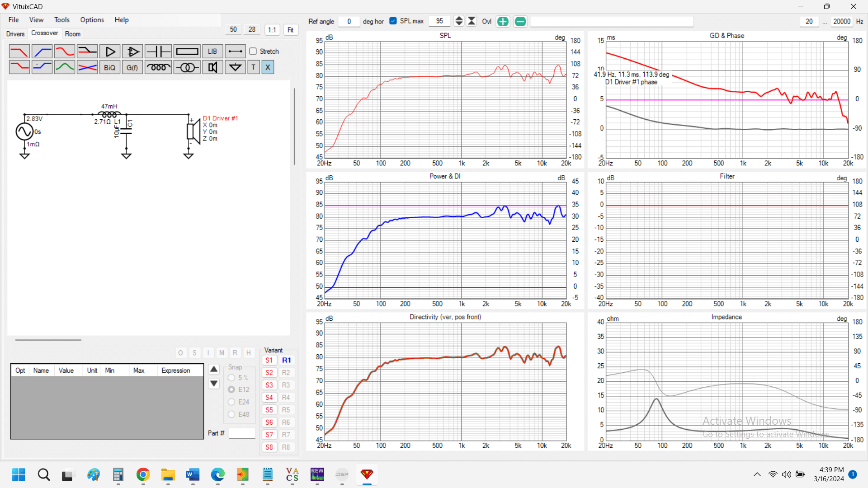Toggle the Stretch checkbox
The height and width of the screenshot is (488, 868).
pos(253,52)
